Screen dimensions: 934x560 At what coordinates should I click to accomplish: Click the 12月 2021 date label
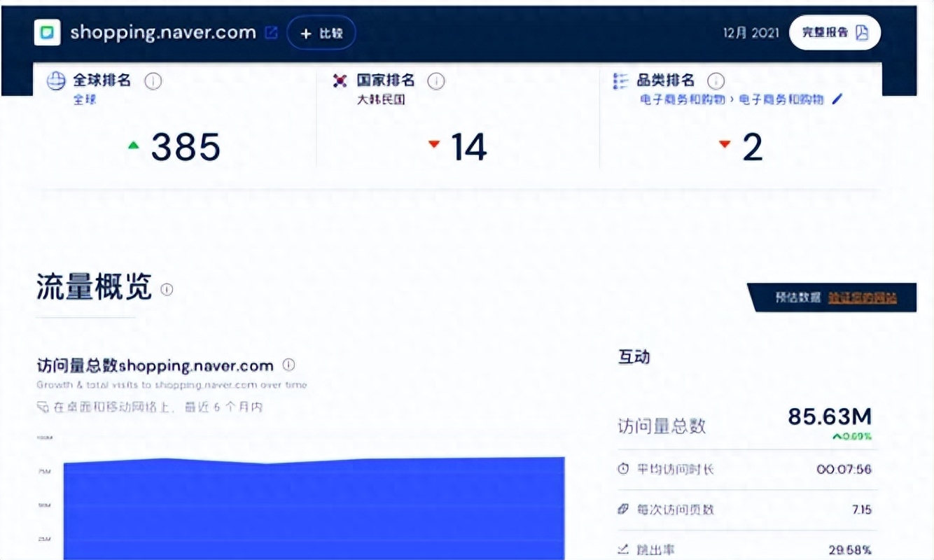point(751,33)
